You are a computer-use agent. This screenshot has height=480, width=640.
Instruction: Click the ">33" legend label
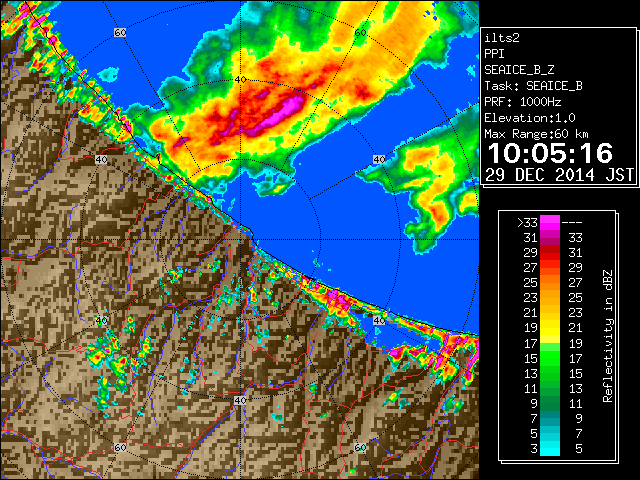(x=528, y=223)
